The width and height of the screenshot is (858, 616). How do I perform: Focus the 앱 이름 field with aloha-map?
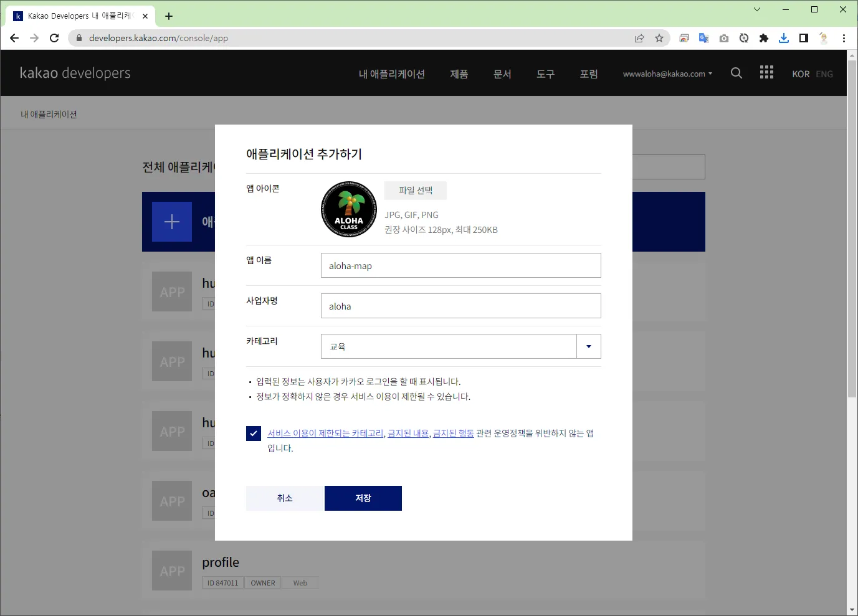(461, 265)
